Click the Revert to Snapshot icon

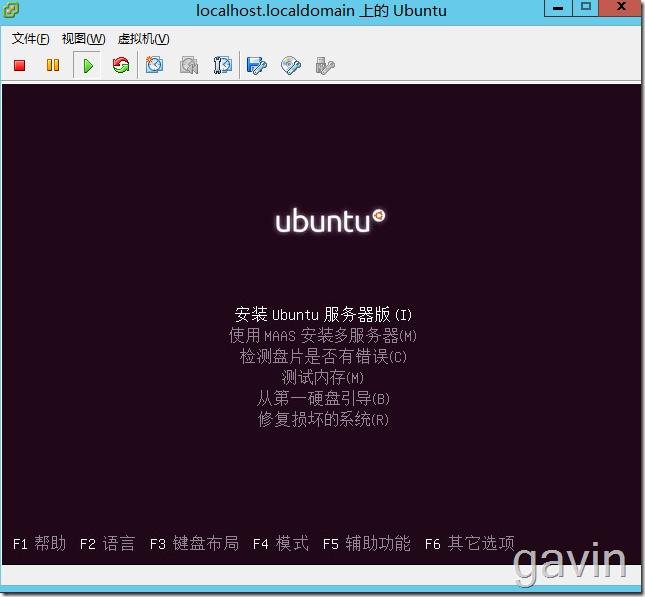click(189, 65)
